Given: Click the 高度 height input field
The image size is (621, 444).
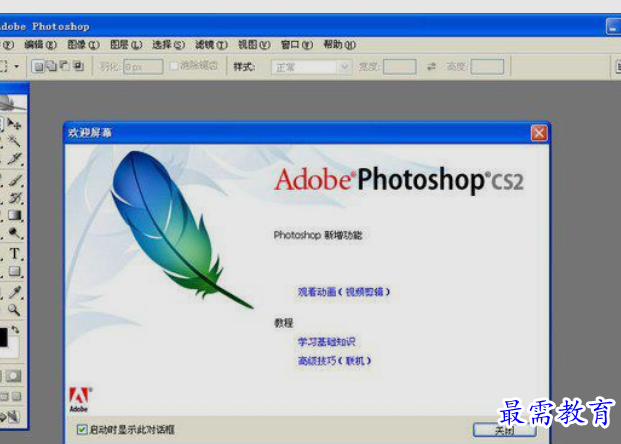Looking at the screenshot, I should (487, 67).
